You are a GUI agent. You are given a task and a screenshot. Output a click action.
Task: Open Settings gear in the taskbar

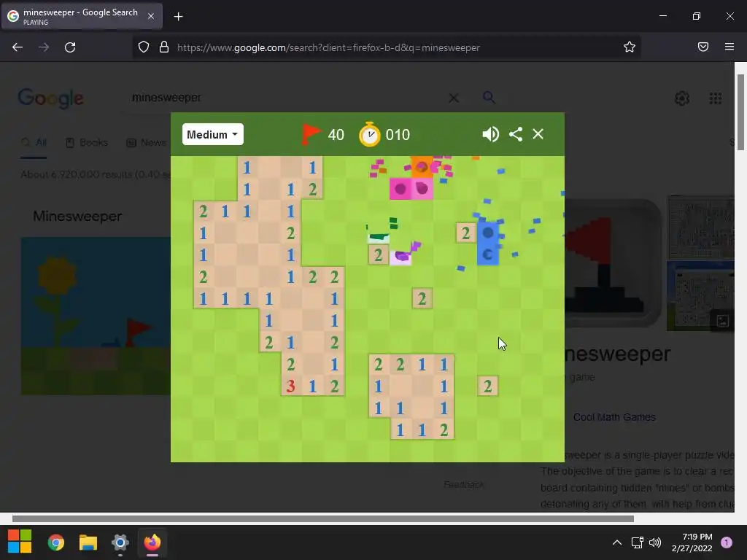(120, 542)
